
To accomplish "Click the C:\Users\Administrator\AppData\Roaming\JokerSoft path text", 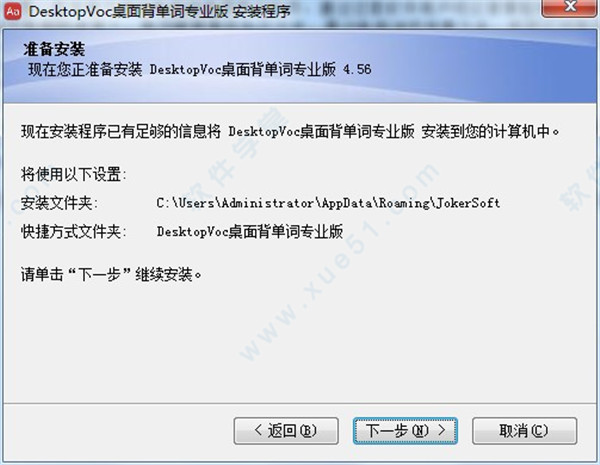I will point(328,203).
